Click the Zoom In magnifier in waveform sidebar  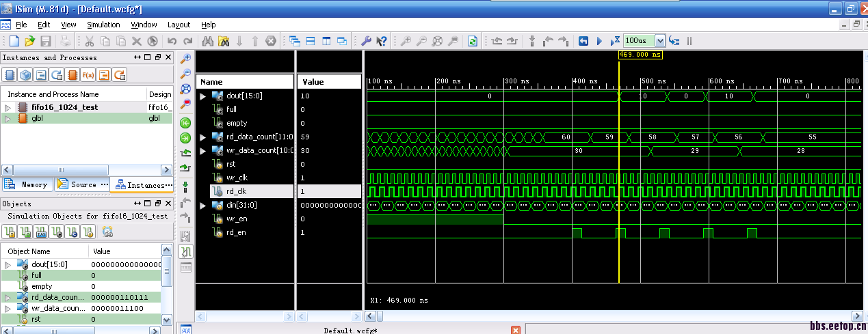pos(185,59)
